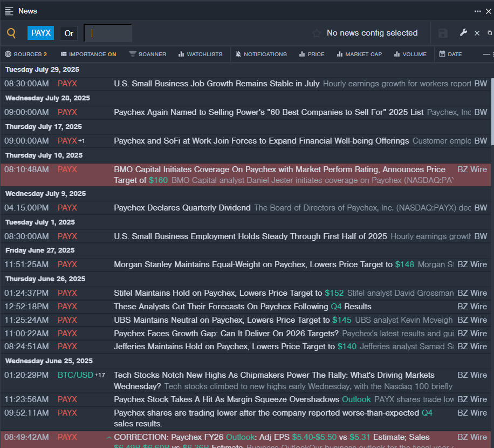The height and width of the screenshot is (448, 494).
Task: Open CORRECTION: Paychex FY26 Outlook headline
Action: point(272,442)
